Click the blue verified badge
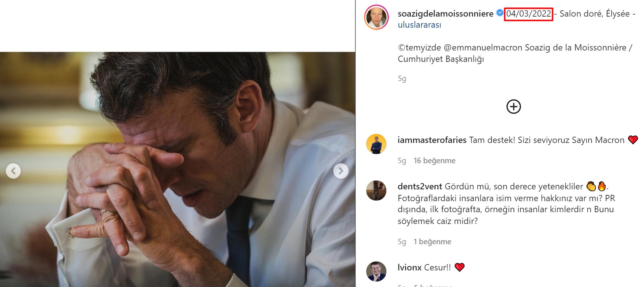 [499, 13]
